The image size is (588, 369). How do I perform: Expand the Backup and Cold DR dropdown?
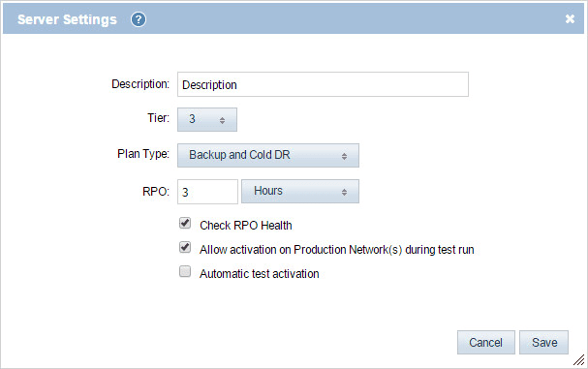pos(268,155)
